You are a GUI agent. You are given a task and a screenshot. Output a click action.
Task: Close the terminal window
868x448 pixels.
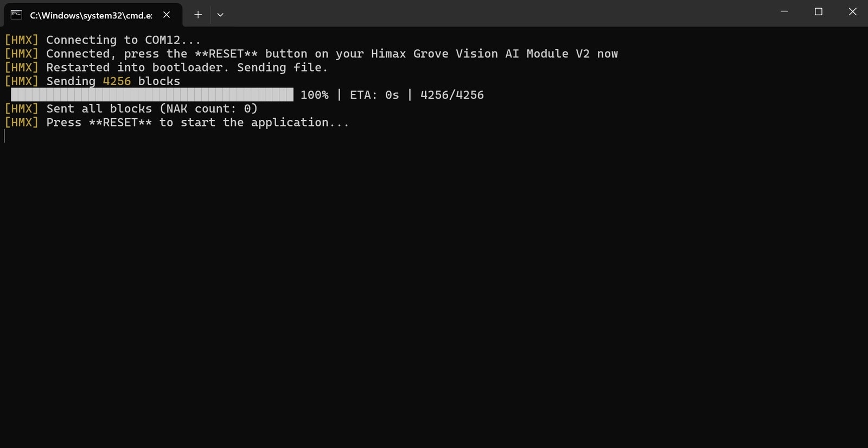tap(853, 11)
